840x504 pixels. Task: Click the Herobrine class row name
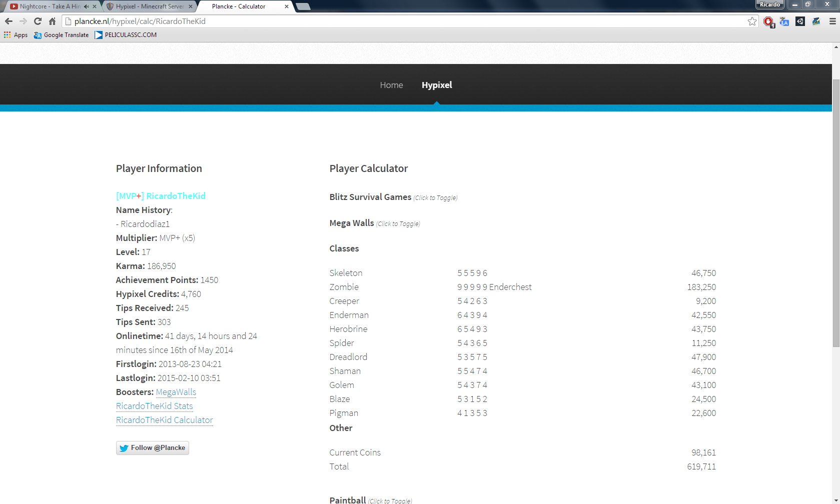348,329
